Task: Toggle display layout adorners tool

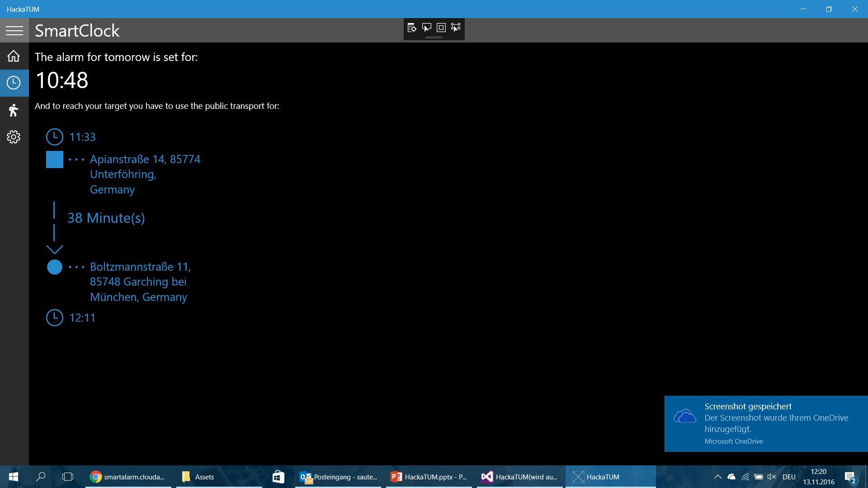Action: [x=441, y=28]
